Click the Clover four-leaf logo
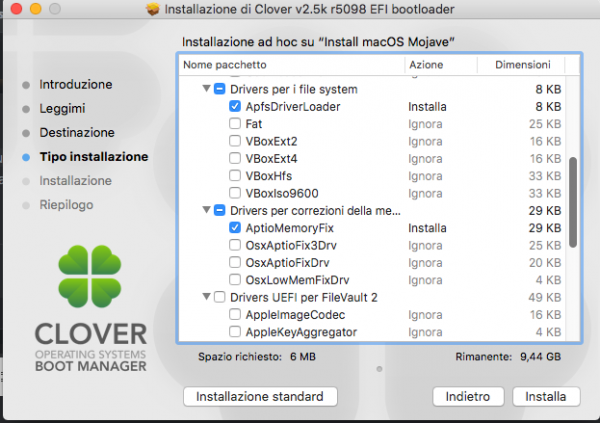Screen dimensions: 600x423 click(x=90, y=276)
